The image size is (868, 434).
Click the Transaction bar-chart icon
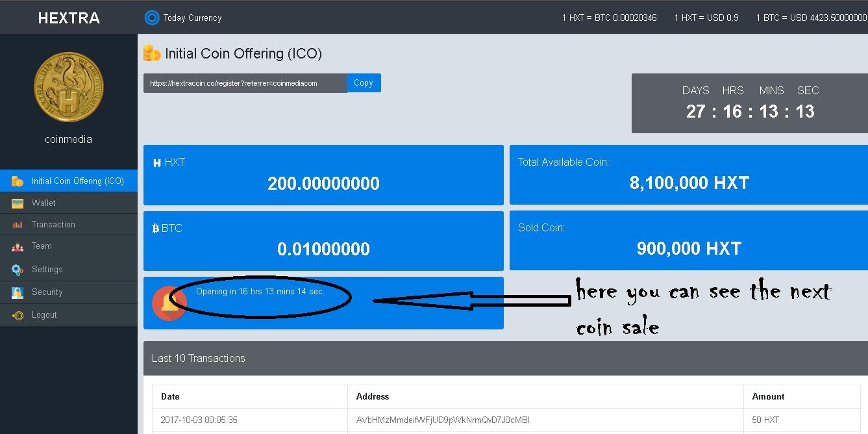click(18, 225)
